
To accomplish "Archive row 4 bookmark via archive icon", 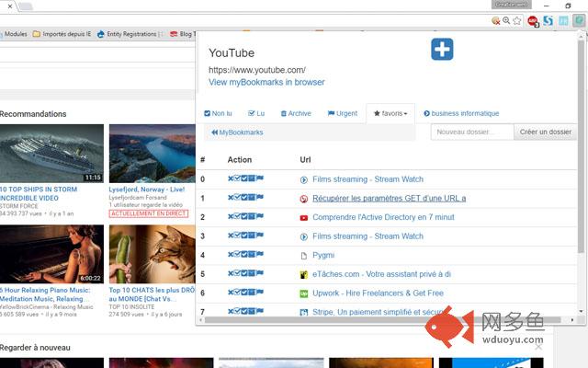I will click(252, 255).
